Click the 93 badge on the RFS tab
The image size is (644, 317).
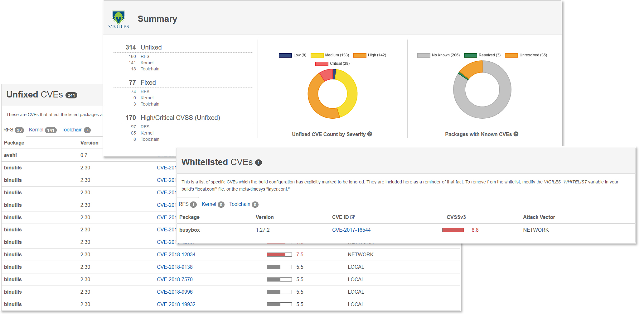pos(19,130)
